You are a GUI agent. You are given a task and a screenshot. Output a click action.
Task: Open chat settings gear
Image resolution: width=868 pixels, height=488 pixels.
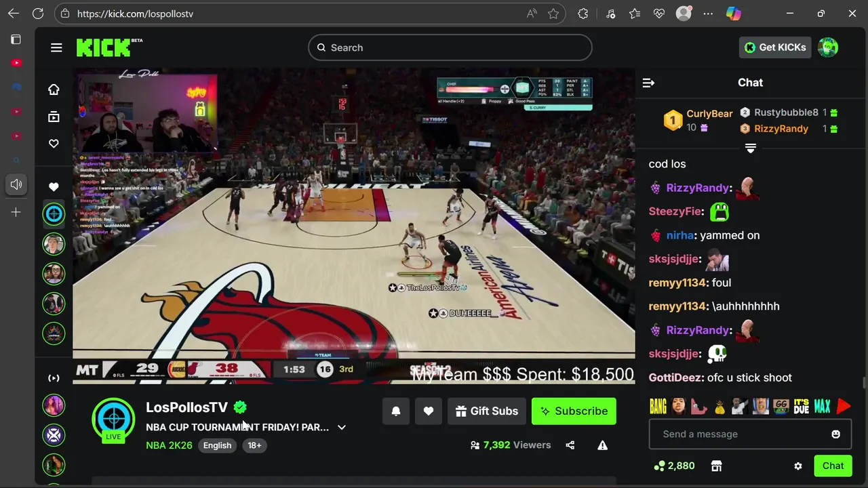[798, 466]
